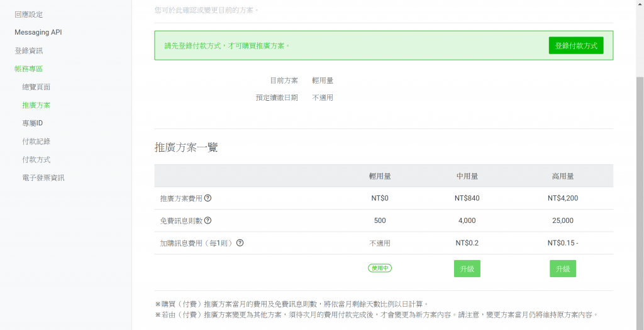Click help icon next to 免費訊息則數
Image resolution: width=644 pixels, height=330 pixels.
click(x=208, y=220)
